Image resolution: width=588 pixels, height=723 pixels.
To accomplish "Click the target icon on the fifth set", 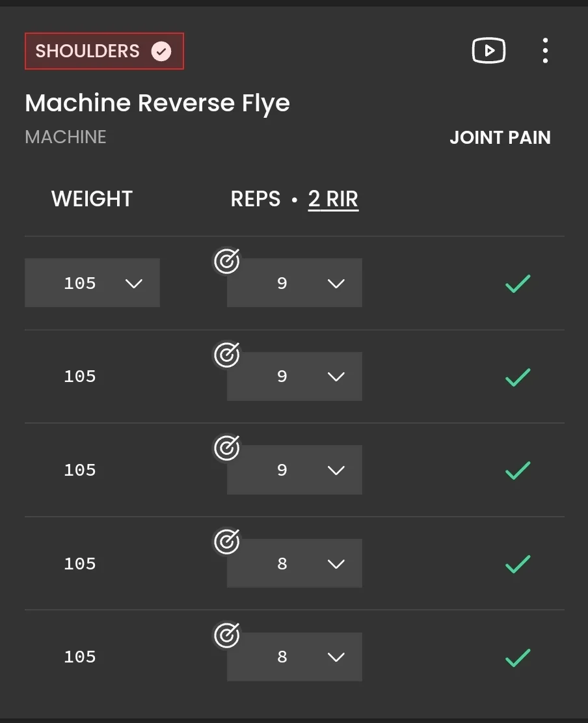I will (226, 635).
